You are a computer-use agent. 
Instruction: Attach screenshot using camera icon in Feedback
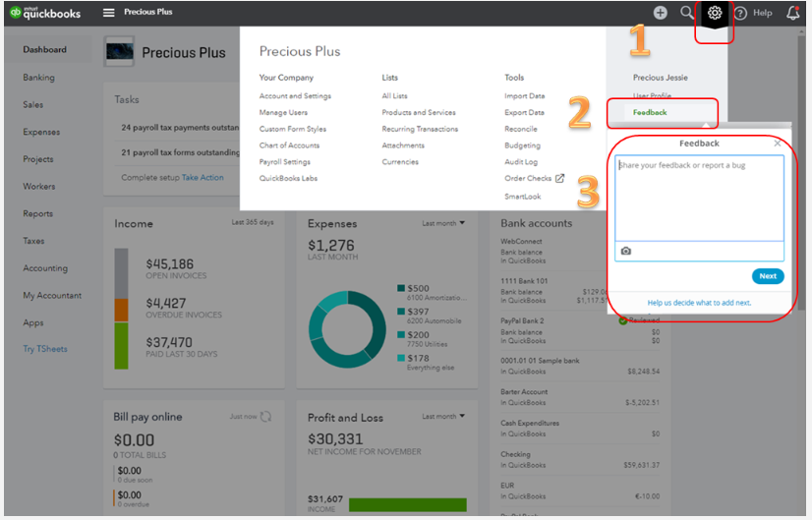[625, 252]
